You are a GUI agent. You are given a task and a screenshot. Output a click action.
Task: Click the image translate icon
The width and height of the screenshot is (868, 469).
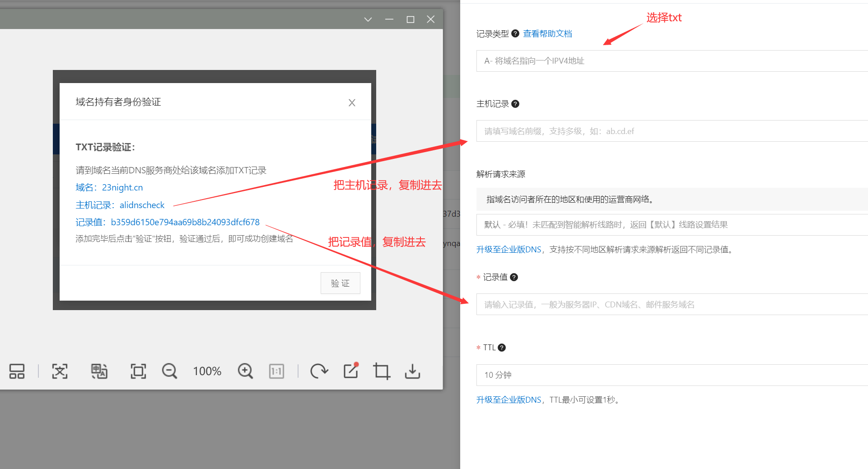[99, 371]
